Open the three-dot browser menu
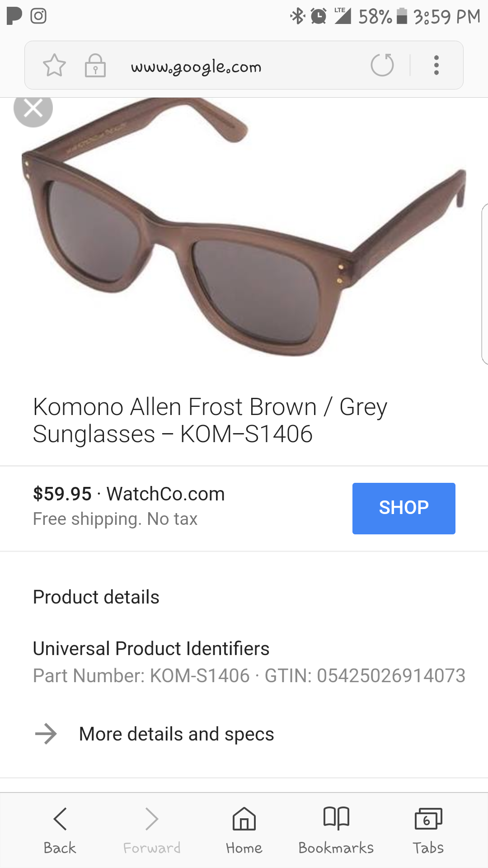Viewport: 488px width, 868px height. point(436,65)
